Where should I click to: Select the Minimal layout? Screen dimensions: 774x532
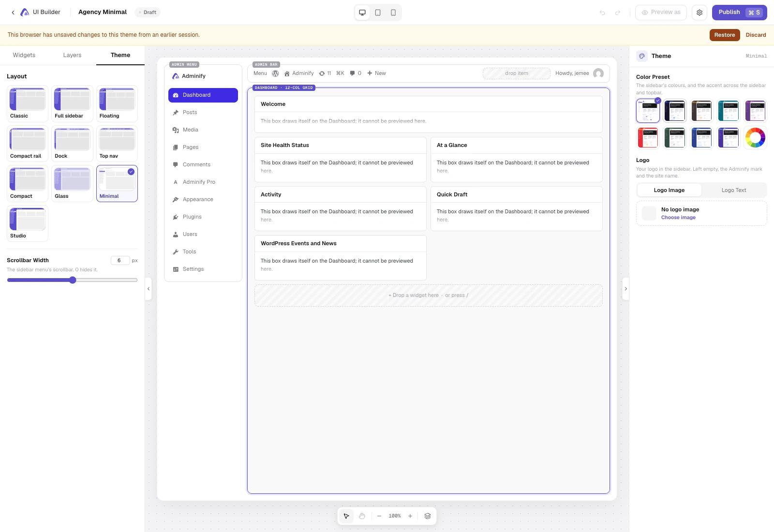pyautogui.click(x=117, y=184)
